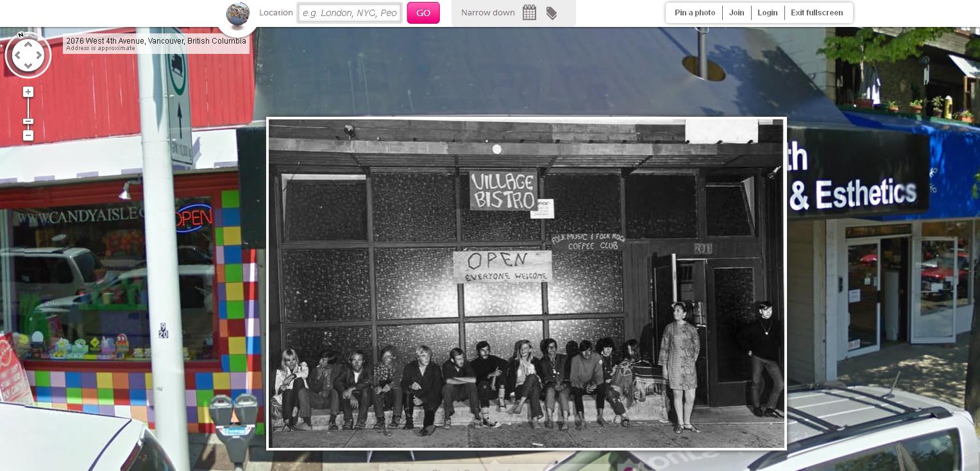Reset orientation using the N compass marker
This screenshot has height=471, width=980.
coord(21,35)
